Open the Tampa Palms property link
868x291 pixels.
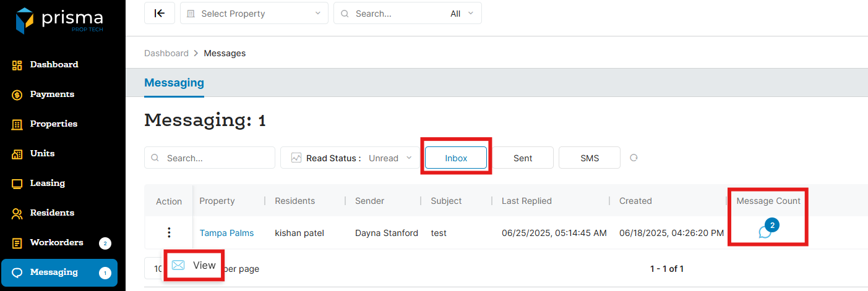pyautogui.click(x=226, y=233)
